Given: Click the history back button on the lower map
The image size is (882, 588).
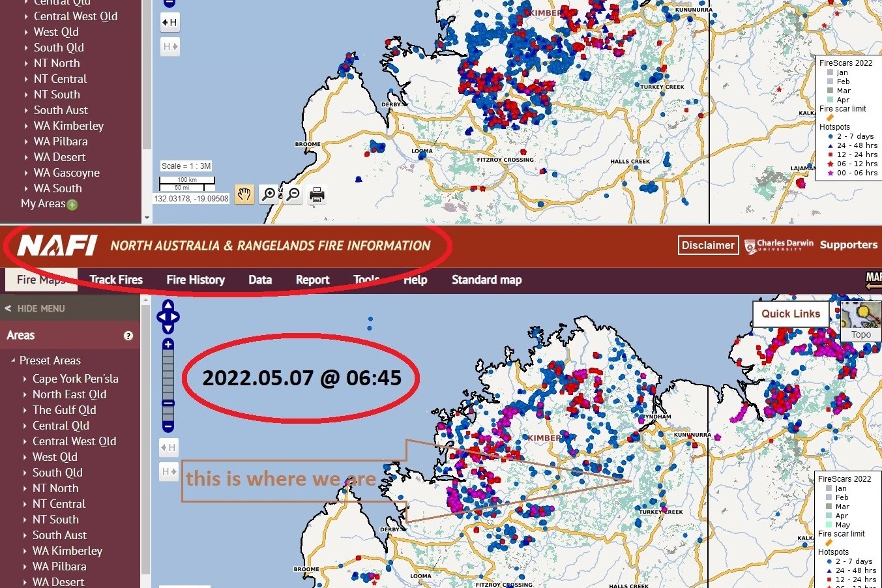Looking at the screenshot, I should 169,447.
